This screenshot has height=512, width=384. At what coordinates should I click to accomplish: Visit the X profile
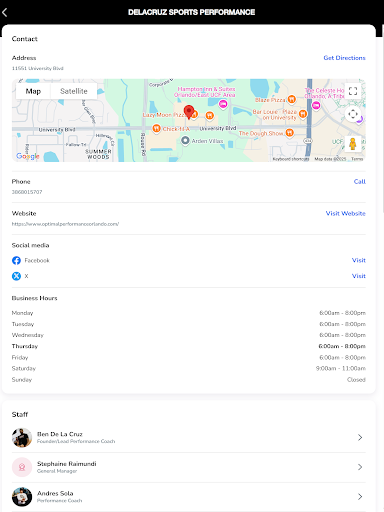click(359, 276)
